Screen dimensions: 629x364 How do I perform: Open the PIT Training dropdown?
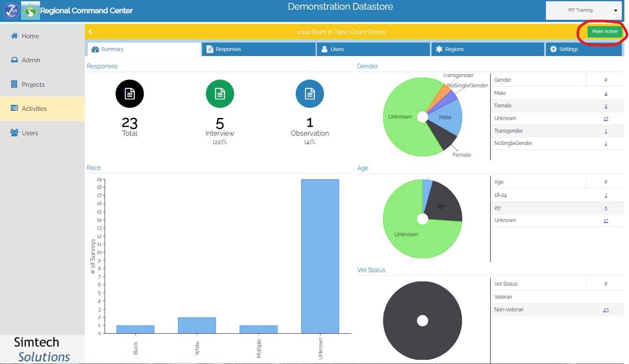(584, 11)
